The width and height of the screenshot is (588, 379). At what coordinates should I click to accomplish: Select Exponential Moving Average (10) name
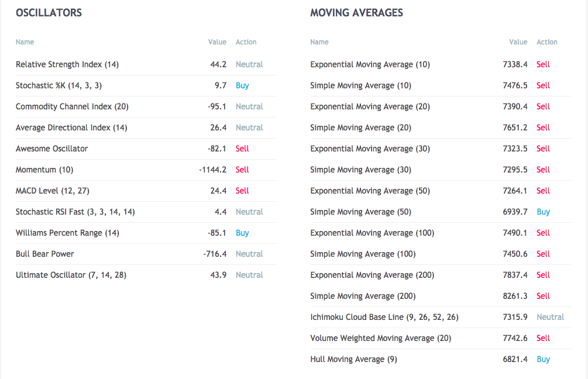click(370, 64)
